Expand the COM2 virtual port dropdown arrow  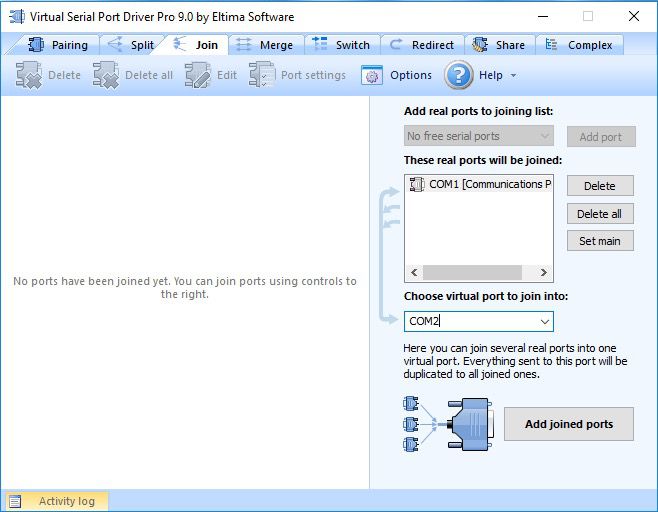(545, 321)
